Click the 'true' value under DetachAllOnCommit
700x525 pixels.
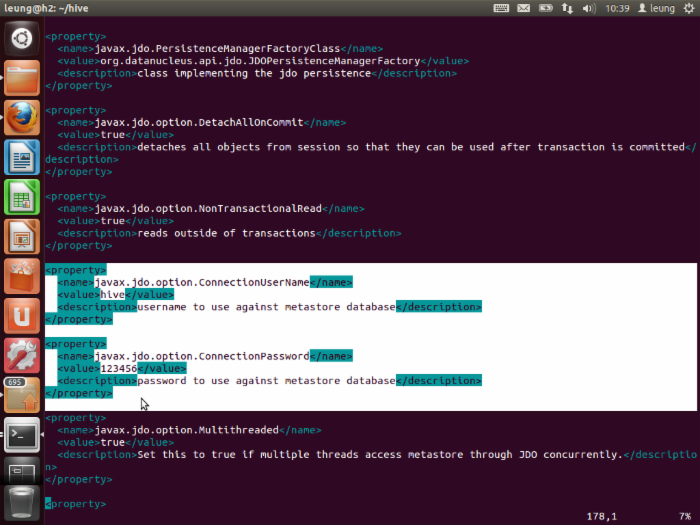coord(112,135)
